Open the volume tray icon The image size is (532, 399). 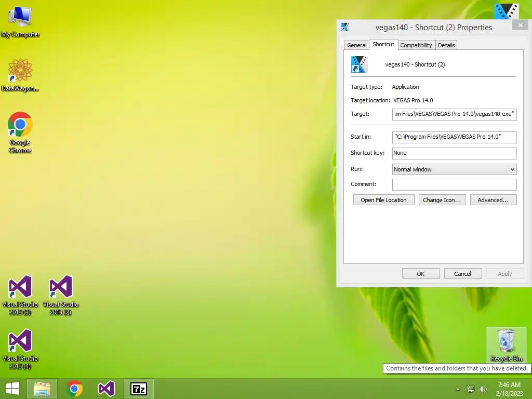[483, 389]
